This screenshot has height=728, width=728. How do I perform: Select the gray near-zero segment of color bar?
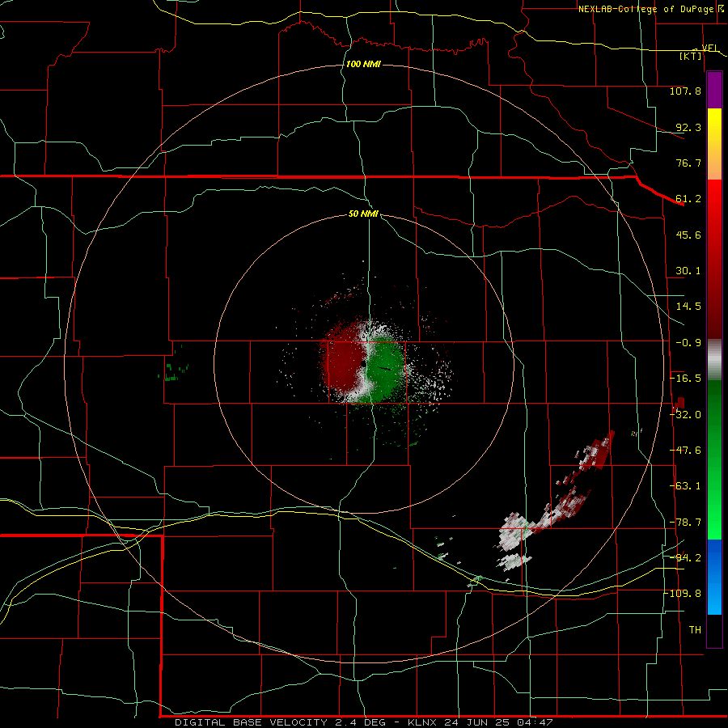[714, 360]
